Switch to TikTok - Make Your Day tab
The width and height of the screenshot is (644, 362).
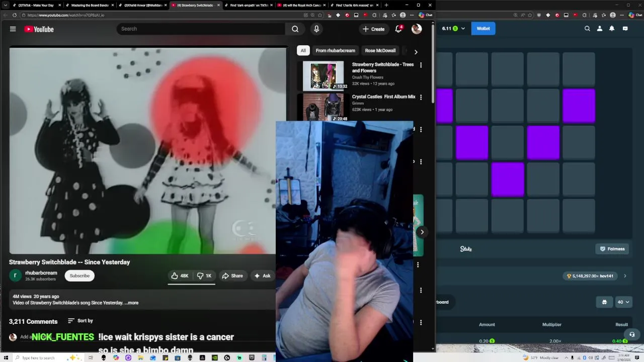37,5
